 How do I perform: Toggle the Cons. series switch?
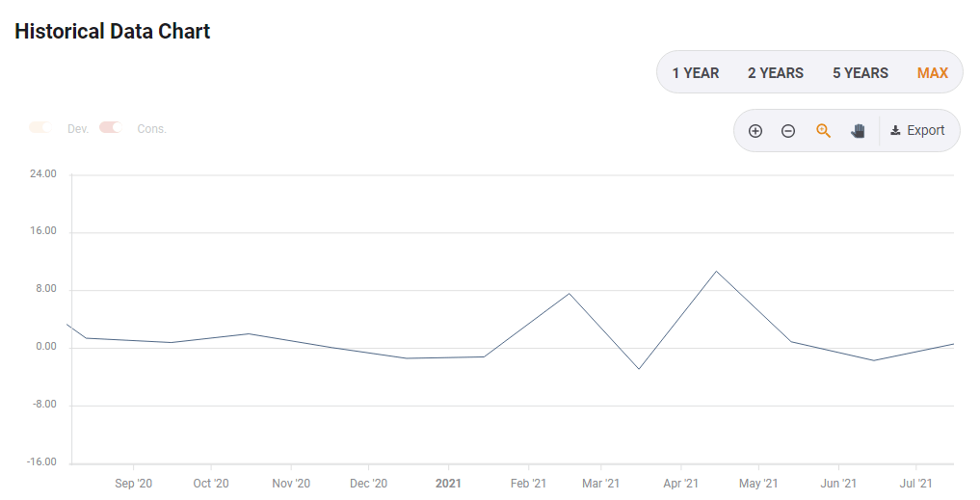click(110, 127)
